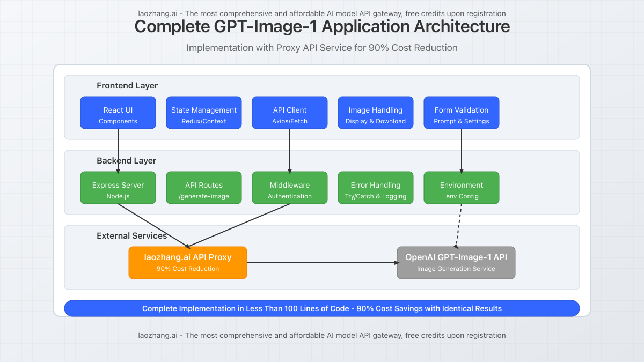Click the Complete GPT-Image-1 Application Architecture title
Image resolution: width=644 pixels, height=362 pixels.
coord(322,26)
